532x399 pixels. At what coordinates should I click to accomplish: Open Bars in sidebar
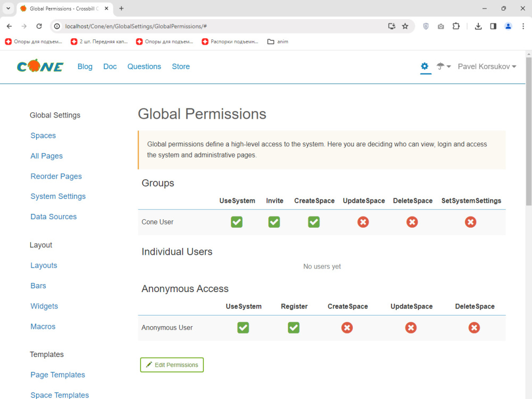click(38, 286)
